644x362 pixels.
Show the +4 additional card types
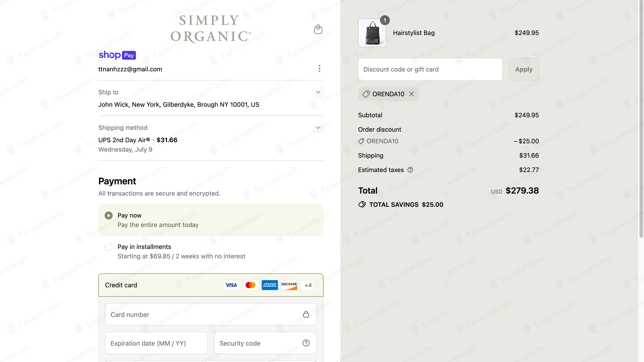(x=308, y=285)
